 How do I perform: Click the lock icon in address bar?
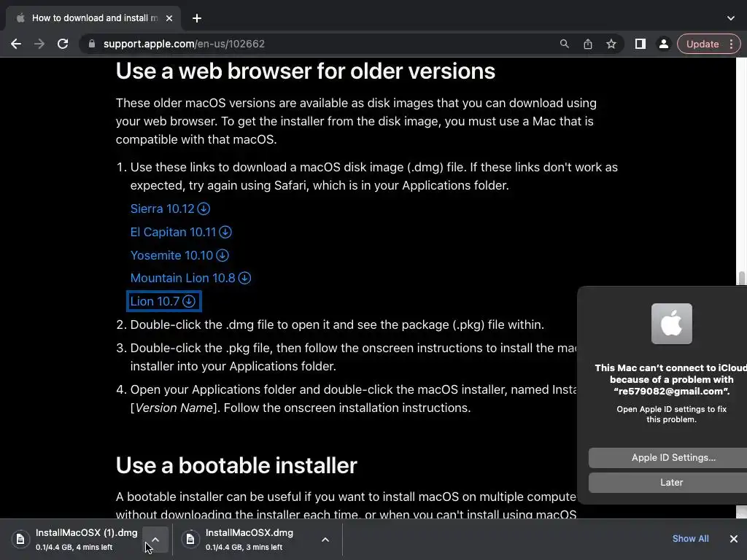(x=92, y=44)
